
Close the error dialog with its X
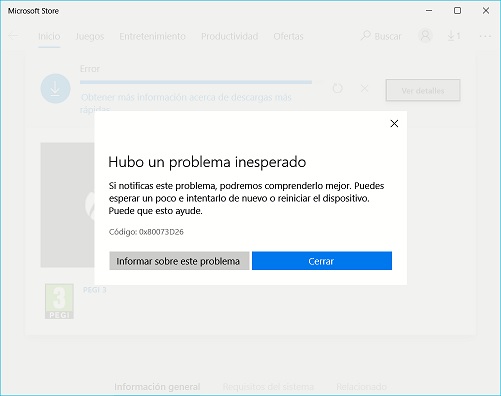click(394, 124)
